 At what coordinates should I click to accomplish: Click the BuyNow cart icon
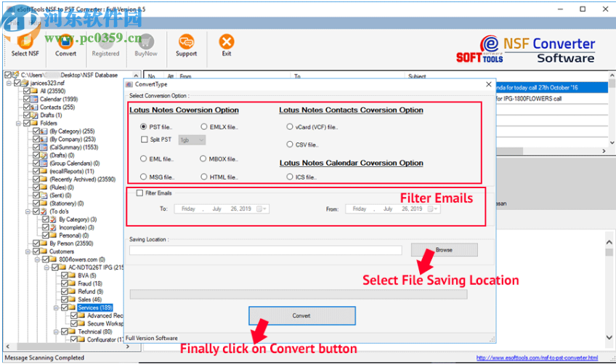click(x=146, y=41)
